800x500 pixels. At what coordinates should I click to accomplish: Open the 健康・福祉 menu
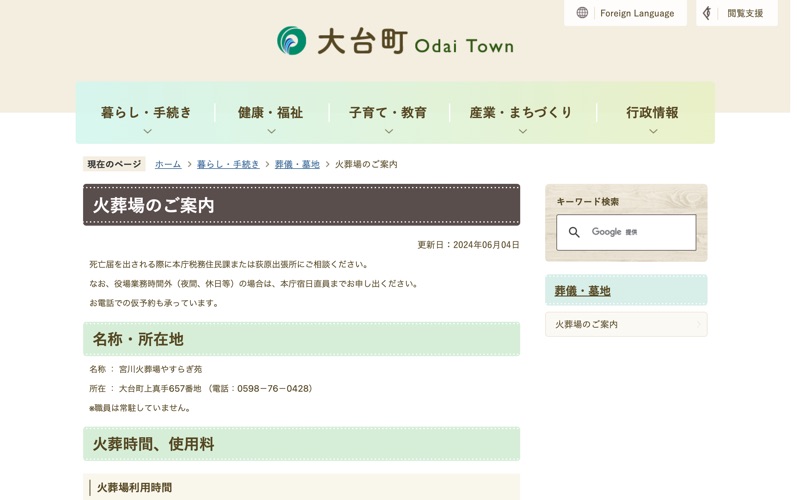271,113
